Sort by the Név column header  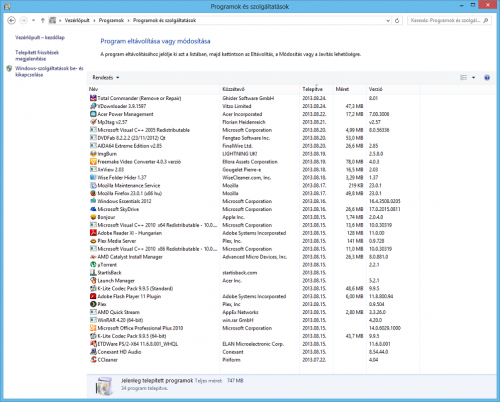click(153, 89)
